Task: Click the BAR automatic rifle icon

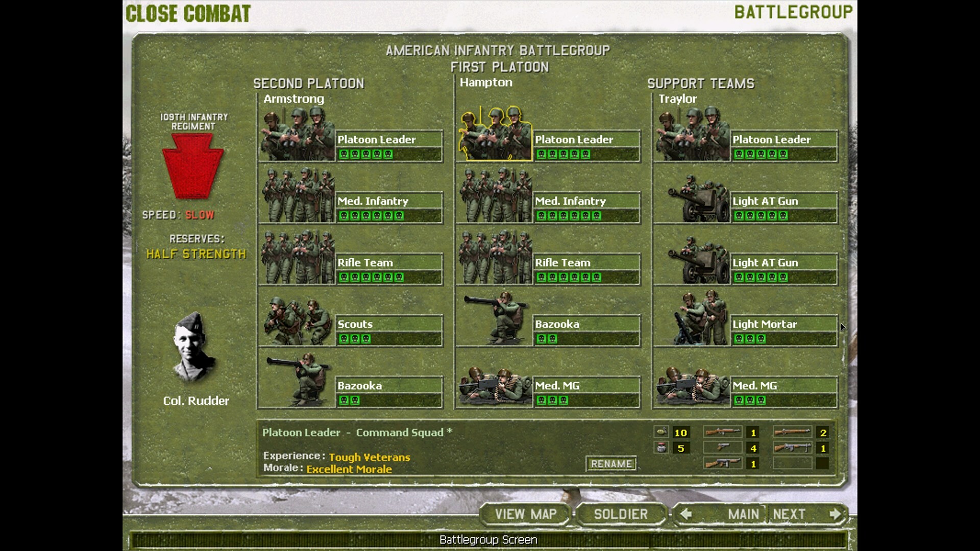Action: click(793, 448)
